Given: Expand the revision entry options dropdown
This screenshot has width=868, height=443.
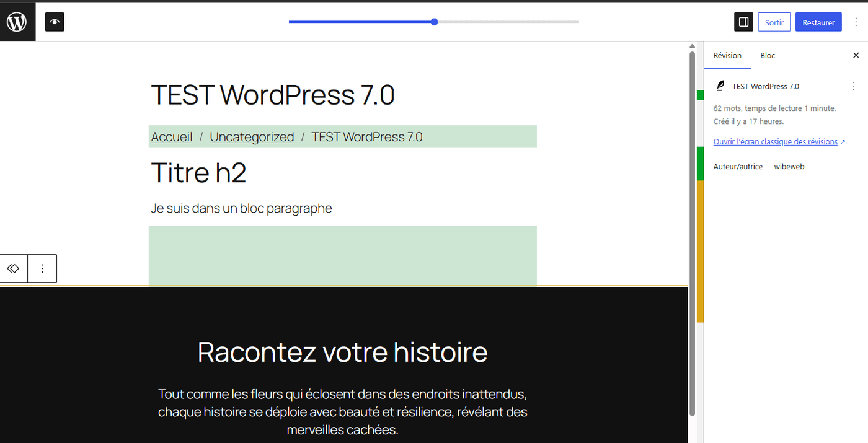Looking at the screenshot, I should (854, 86).
